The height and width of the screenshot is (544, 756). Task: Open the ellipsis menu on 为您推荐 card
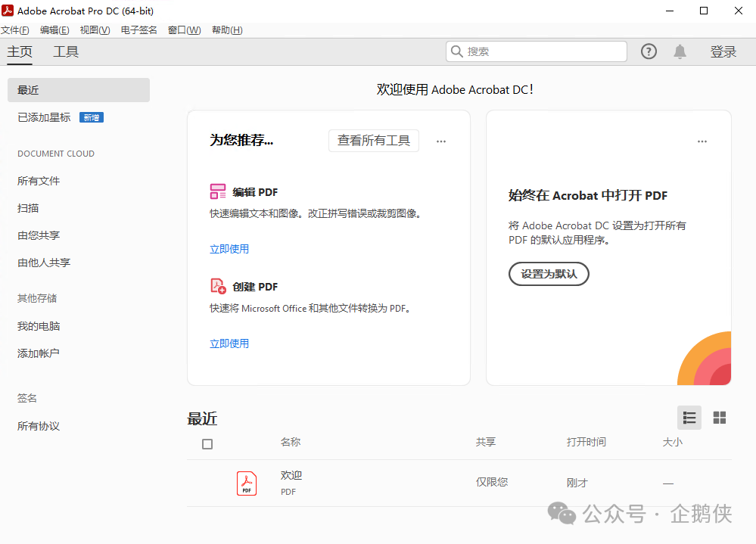[x=441, y=141]
